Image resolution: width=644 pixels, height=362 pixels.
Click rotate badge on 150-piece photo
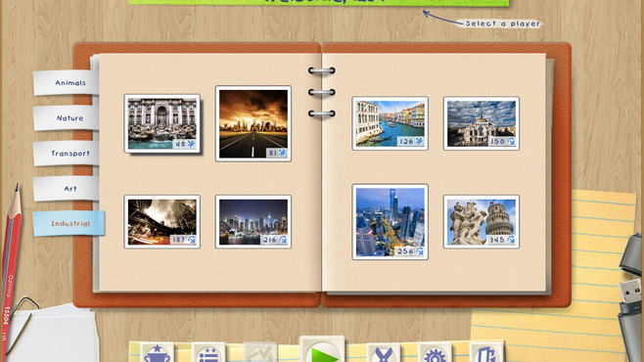point(511,141)
